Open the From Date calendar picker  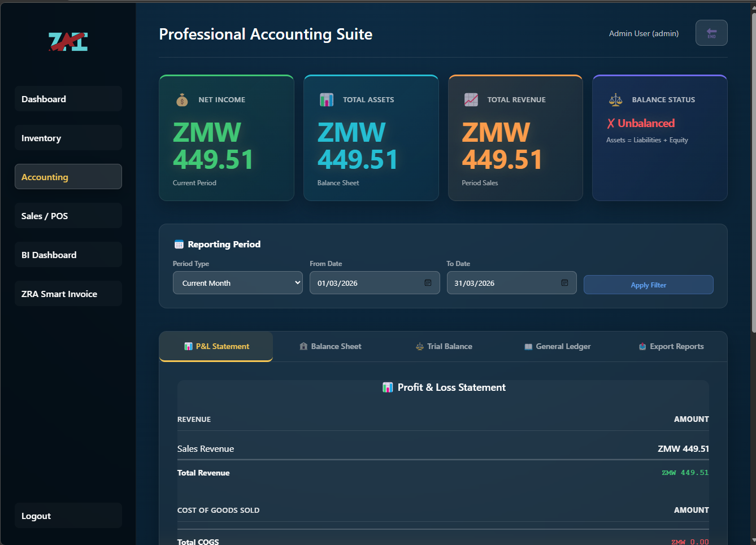428,282
